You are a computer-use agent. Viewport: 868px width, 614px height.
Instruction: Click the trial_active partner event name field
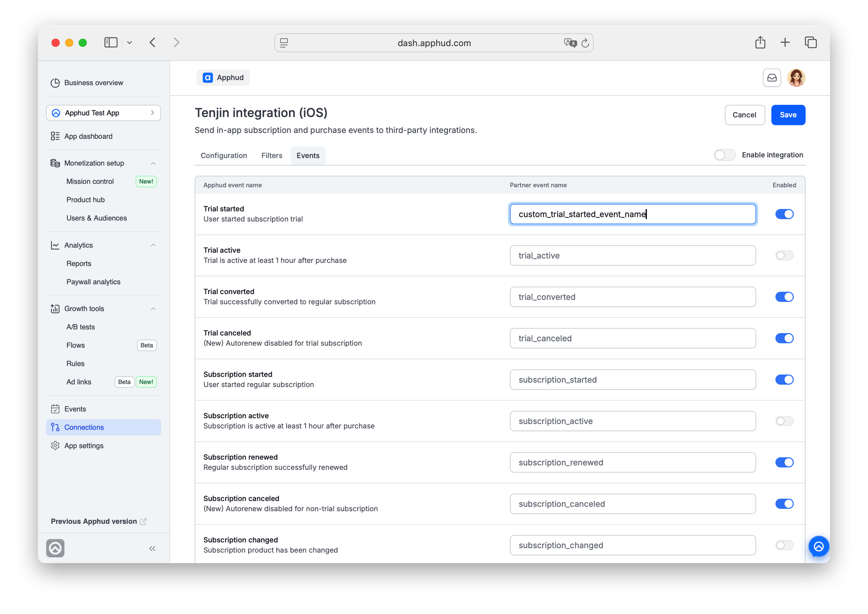click(x=632, y=256)
